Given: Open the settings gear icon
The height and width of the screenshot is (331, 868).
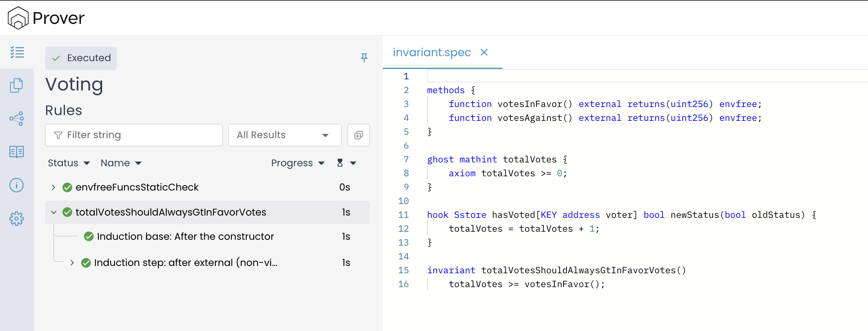Looking at the screenshot, I should 17,219.
